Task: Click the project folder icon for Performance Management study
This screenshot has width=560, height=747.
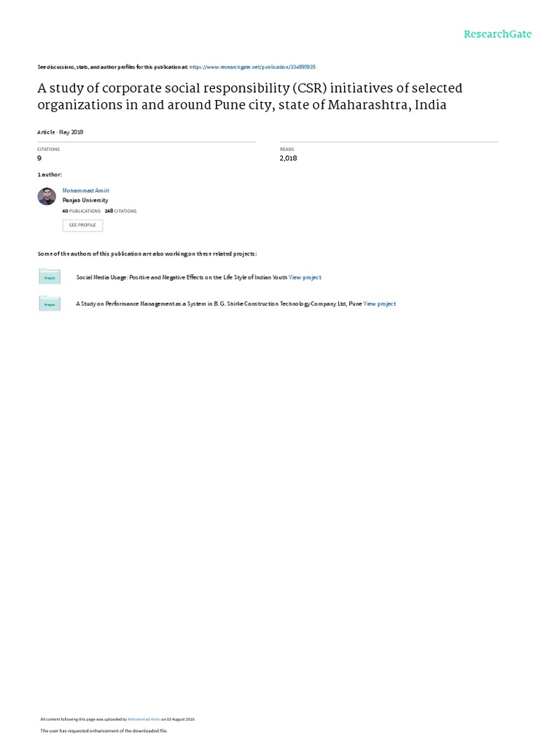Action: point(50,303)
